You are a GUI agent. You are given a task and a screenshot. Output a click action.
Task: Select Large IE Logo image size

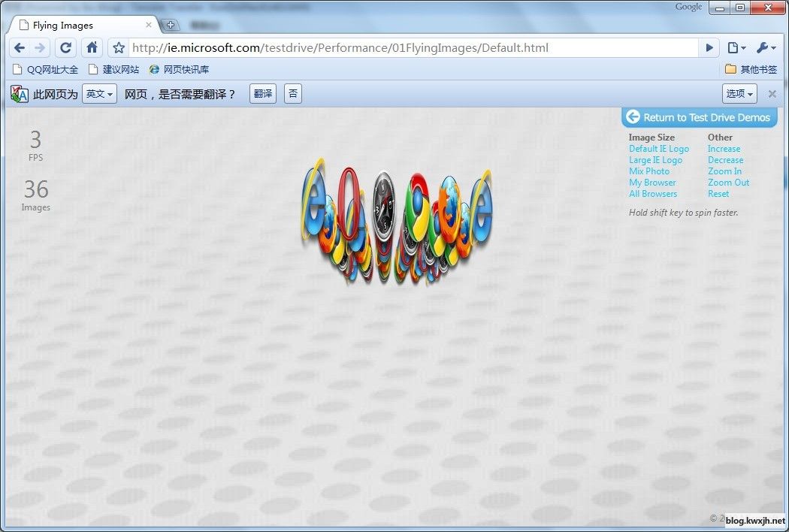656,160
